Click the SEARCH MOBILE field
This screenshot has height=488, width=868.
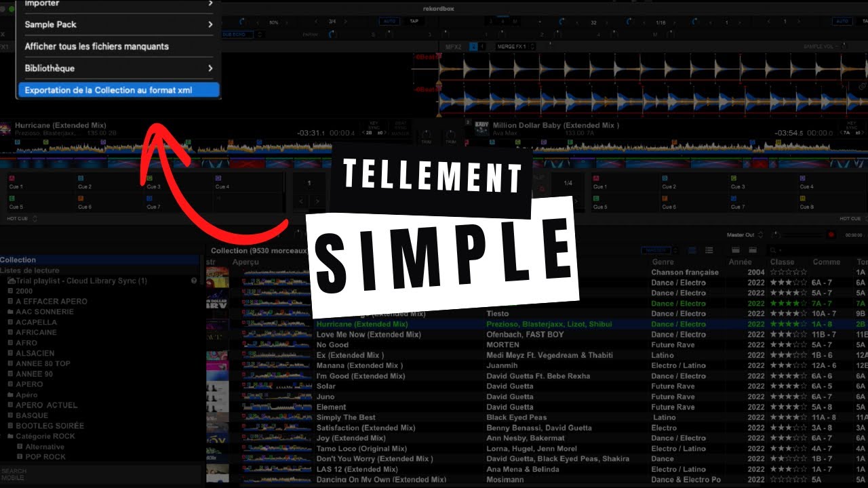click(x=102, y=474)
